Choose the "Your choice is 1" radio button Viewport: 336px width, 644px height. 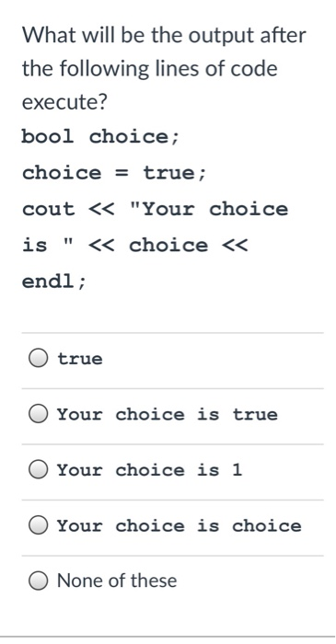click(38, 469)
